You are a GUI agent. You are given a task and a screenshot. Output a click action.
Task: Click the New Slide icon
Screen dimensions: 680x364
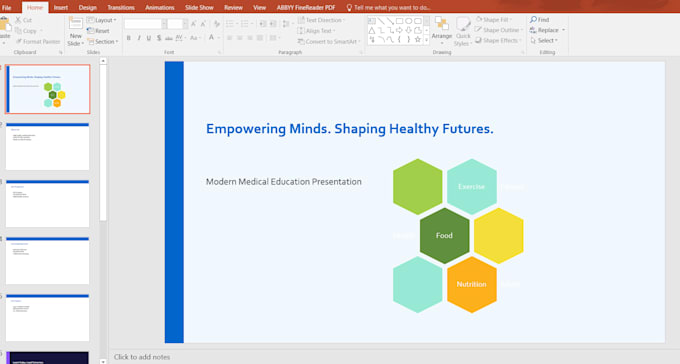[x=75, y=23]
